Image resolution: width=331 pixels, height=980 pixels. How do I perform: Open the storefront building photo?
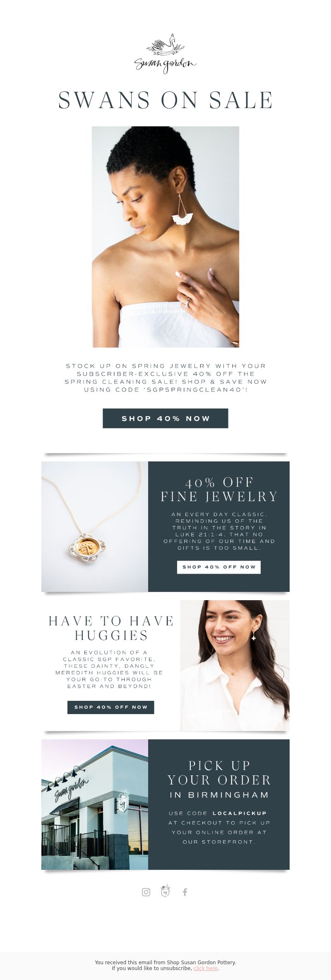point(95,804)
